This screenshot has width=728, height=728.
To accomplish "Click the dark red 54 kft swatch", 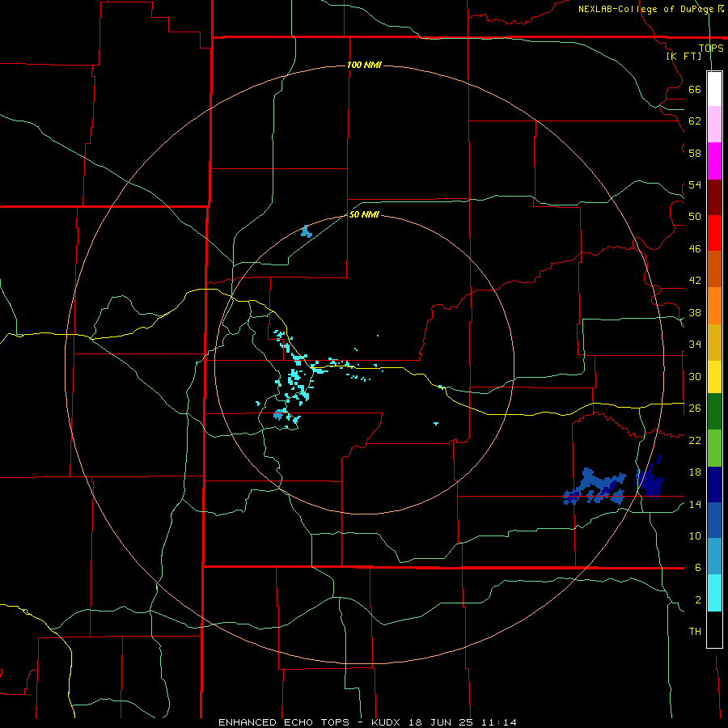I will pyautogui.click(x=714, y=197).
